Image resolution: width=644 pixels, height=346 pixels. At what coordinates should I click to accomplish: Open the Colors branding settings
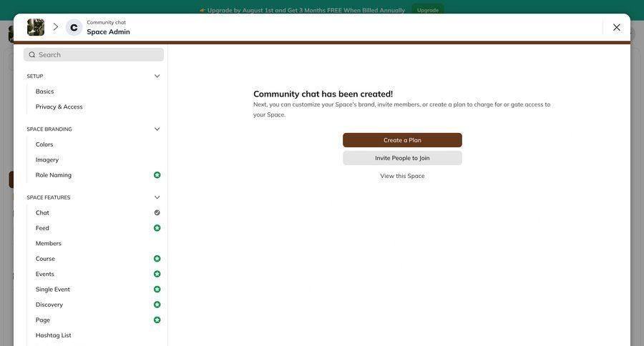point(44,144)
